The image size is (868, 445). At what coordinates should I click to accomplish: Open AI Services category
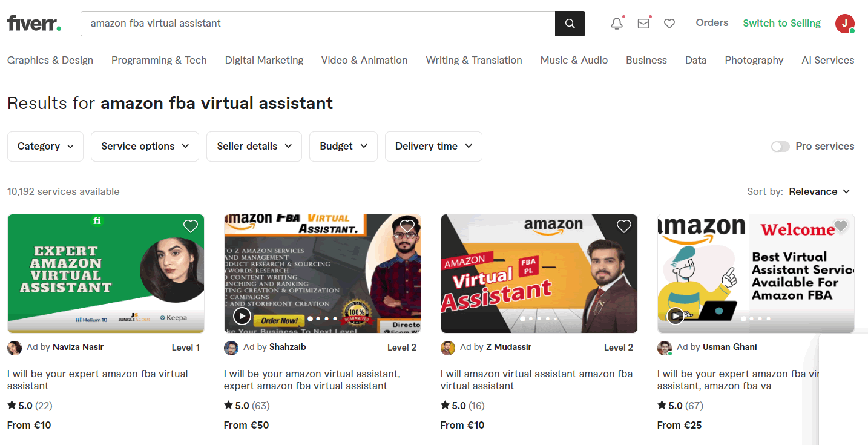[x=828, y=60]
